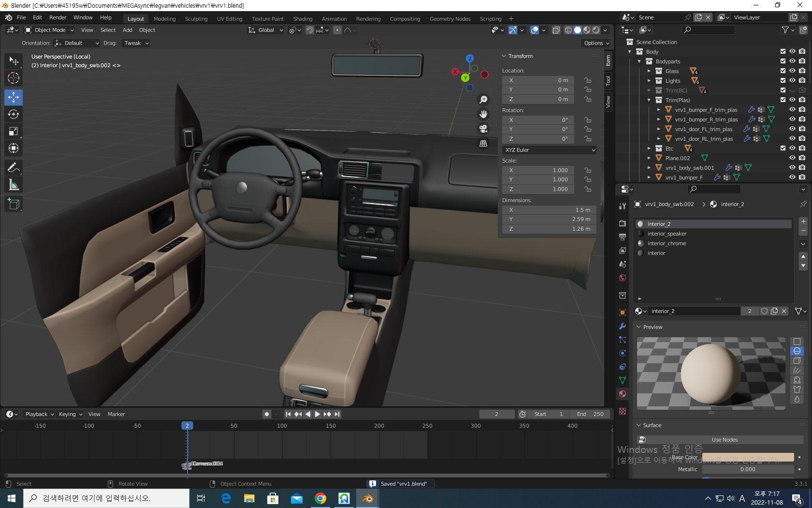Viewport: 812px width, 508px height.
Task: Uncheck the Lights collection checkbox
Action: 783,81
